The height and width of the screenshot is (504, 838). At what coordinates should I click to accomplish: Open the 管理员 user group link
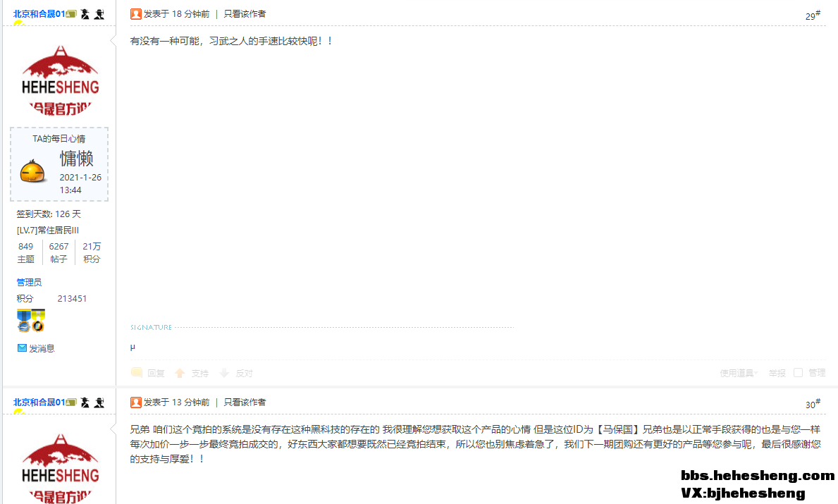tap(29, 282)
